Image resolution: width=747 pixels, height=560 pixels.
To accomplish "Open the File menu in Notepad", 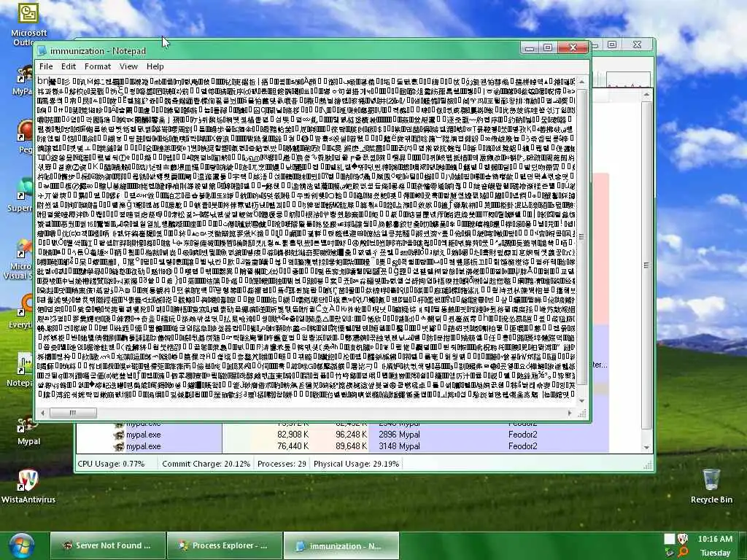I will click(46, 66).
